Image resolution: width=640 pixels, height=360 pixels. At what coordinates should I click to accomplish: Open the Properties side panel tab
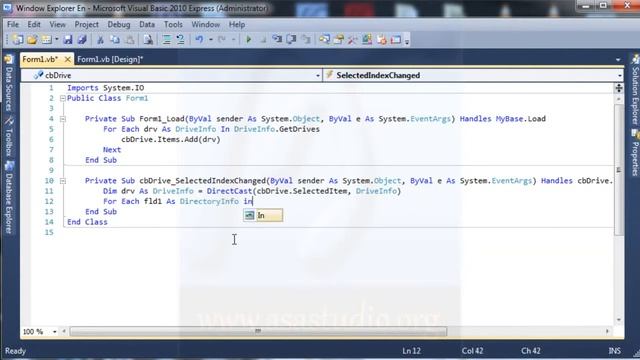635,153
